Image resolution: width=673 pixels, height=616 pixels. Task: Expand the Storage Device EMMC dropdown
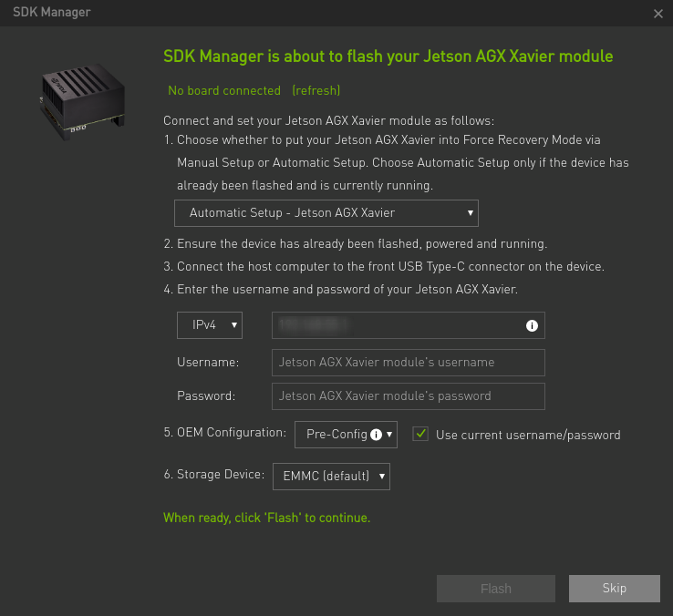[330, 476]
